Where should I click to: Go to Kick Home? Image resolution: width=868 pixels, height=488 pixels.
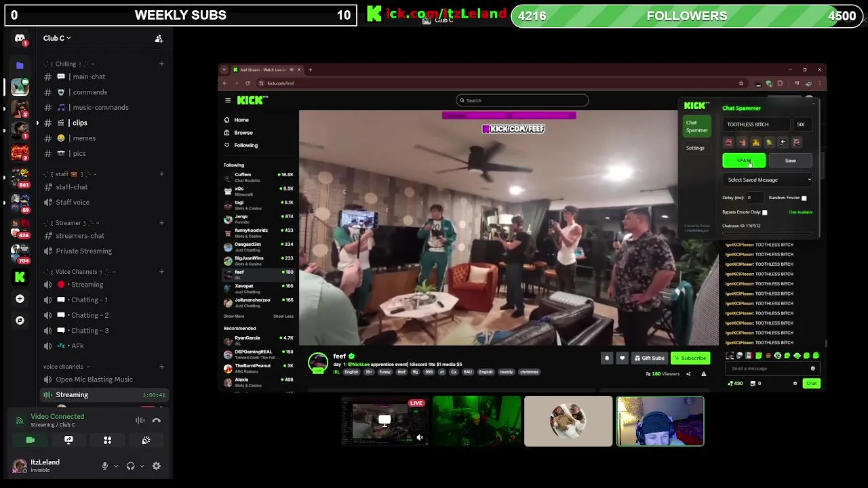(x=241, y=120)
